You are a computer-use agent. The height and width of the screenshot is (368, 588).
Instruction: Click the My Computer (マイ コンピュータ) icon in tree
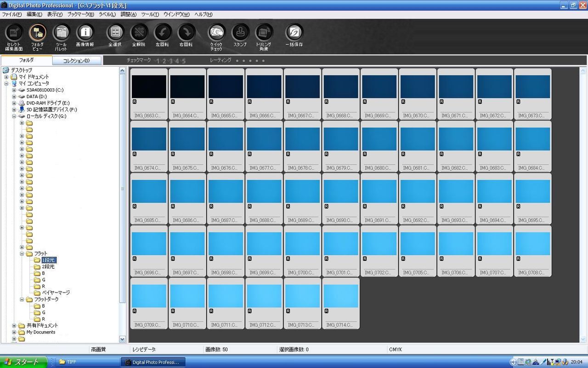(x=14, y=84)
